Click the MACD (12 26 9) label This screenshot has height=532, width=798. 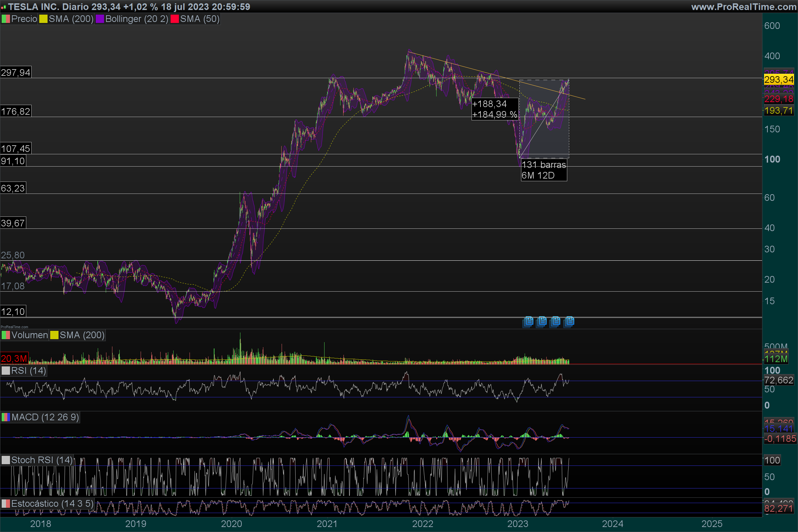[x=45, y=417]
